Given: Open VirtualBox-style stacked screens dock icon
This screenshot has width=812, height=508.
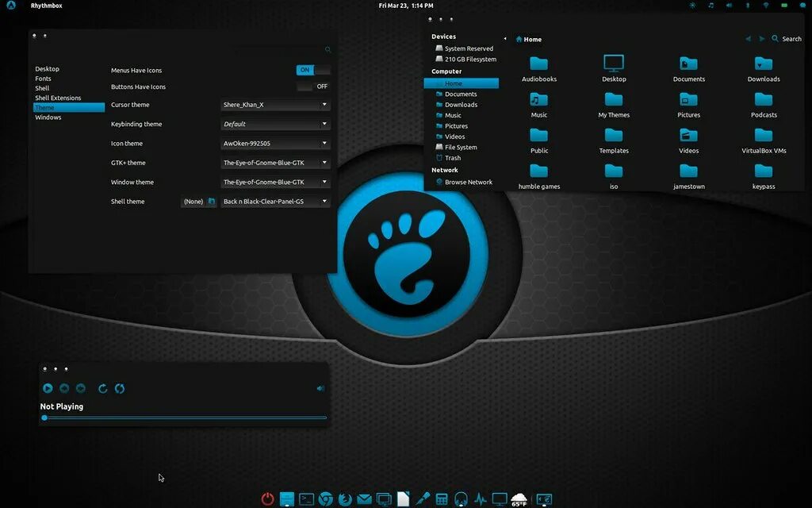Looking at the screenshot, I should click(384, 499).
